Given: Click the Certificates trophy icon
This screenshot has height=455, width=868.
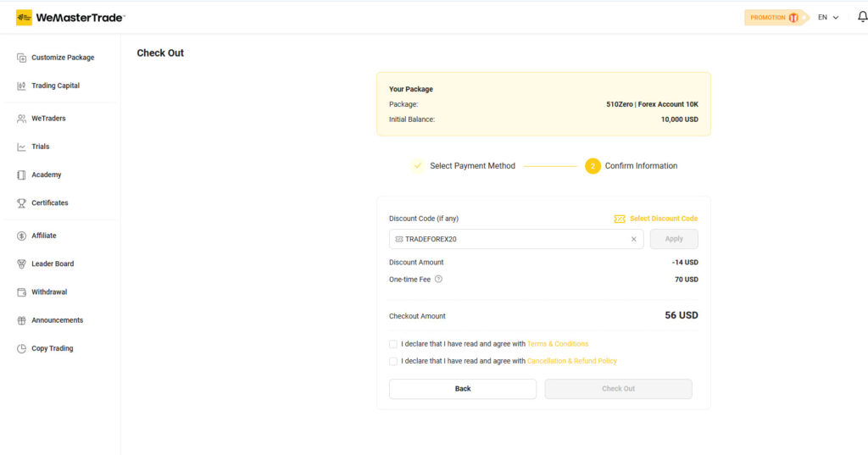Looking at the screenshot, I should (x=22, y=203).
